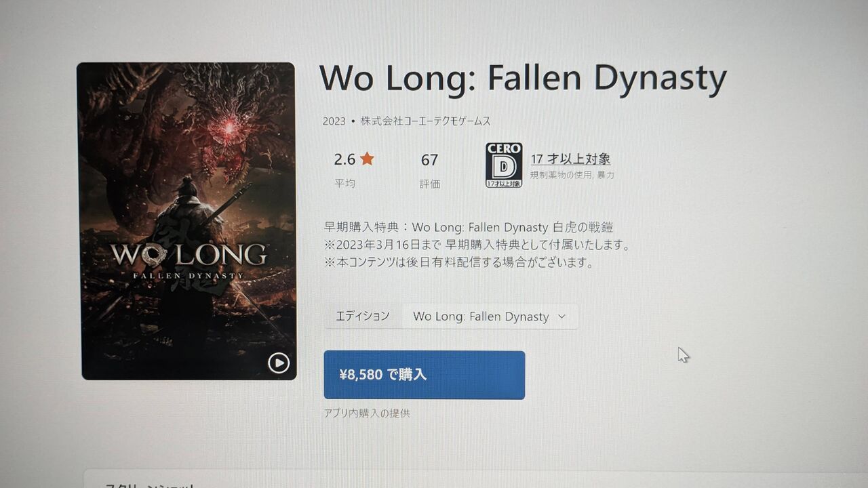Play the trailer via cover art play icon
Viewport: 868px width, 488px height.
tap(279, 363)
